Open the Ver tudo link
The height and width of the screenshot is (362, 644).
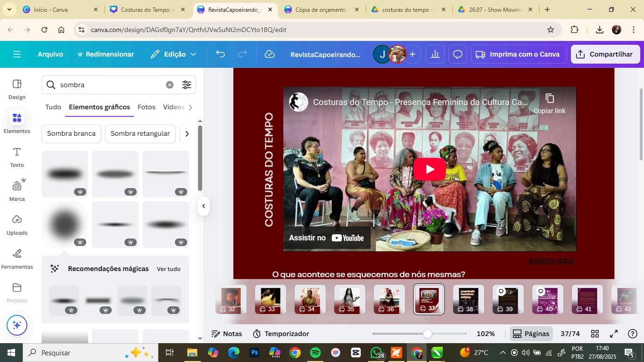(x=169, y=269)
